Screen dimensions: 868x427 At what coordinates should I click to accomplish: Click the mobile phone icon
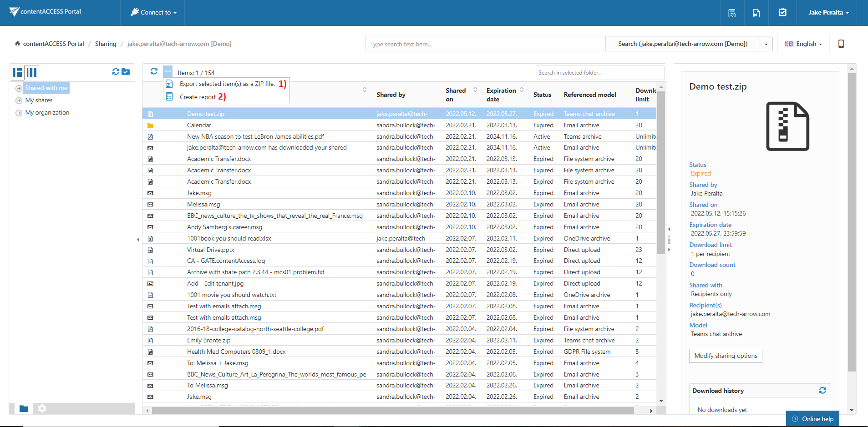pos(841,44)
